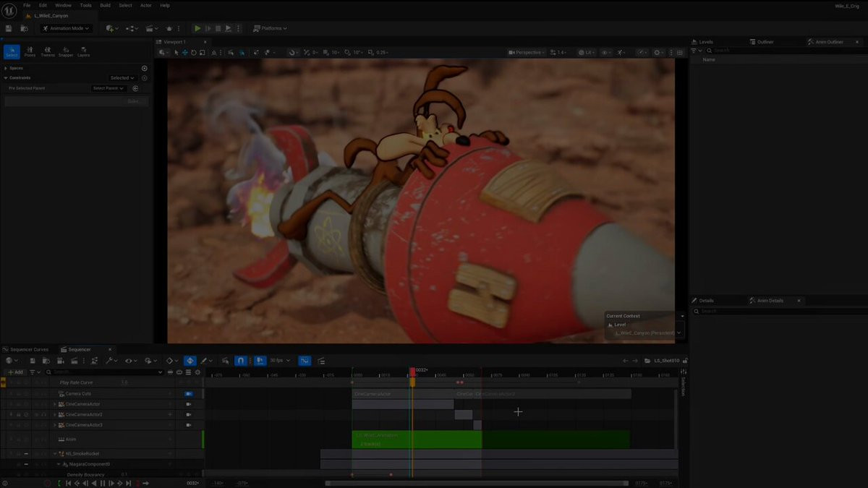Click the Unreal Engine logo

[x=9, y=10]
